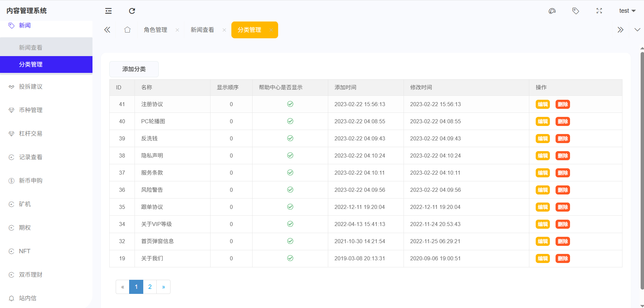Click the refresh page icon
This screenshot has width=644, height=308.
click(132, 11)
